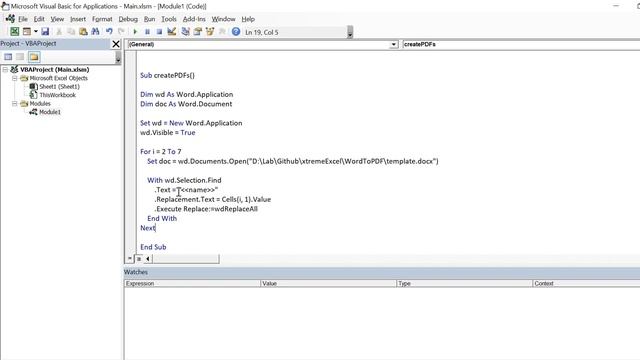Toggle Design Mode icon

(x=172, y=31)
